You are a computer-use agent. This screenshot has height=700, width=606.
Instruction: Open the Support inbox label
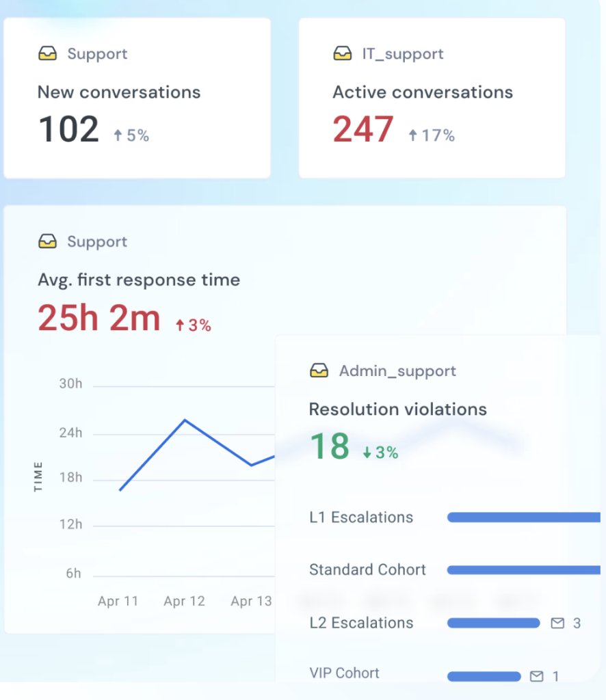[97, 53]
